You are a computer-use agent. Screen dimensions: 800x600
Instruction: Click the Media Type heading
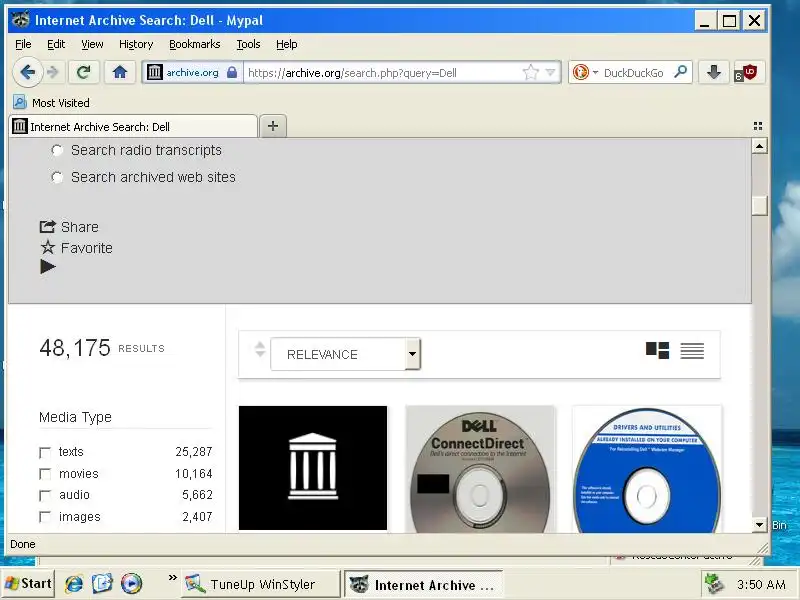[x=75, y=417]
